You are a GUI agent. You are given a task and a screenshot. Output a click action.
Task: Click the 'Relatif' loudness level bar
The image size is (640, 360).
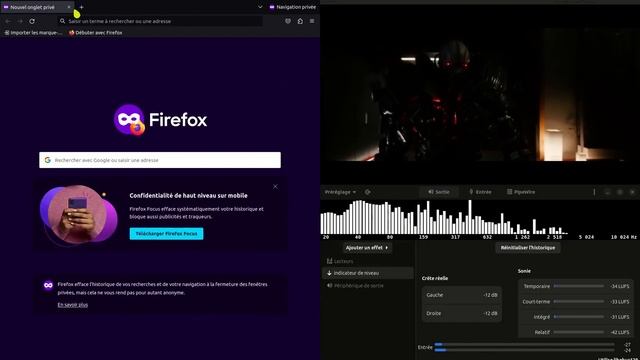point(579,332)
